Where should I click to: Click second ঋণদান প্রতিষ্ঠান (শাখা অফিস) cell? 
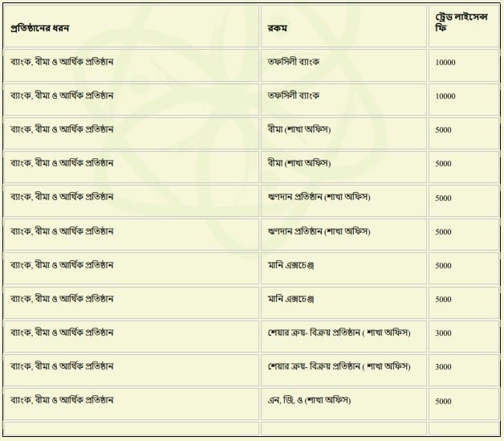pos(319,231)
